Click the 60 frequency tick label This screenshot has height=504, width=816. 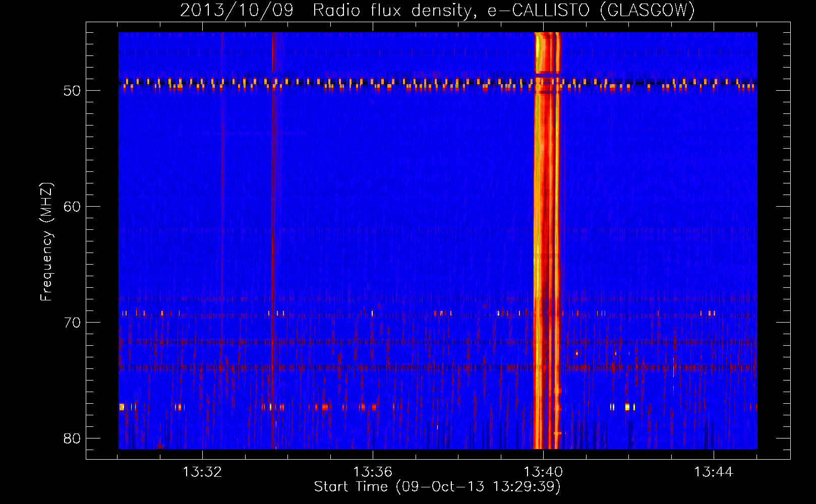click(72, 207)
